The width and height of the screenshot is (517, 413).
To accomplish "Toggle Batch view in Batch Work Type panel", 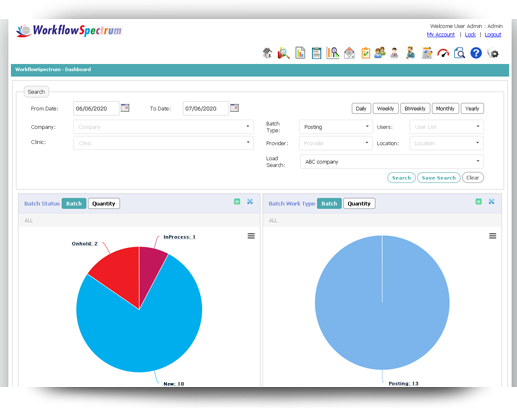I will [x=329, y=204].
